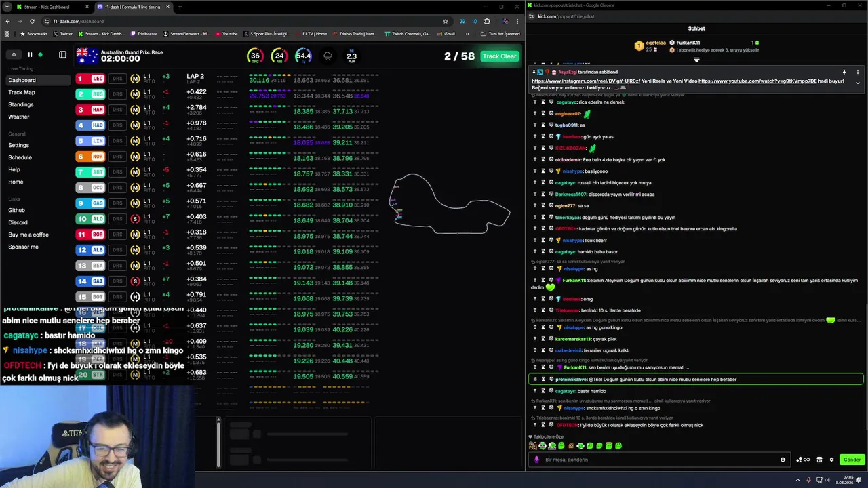
Task: Click the track temperature gauge showing 36
Action: tap(255, 56)
